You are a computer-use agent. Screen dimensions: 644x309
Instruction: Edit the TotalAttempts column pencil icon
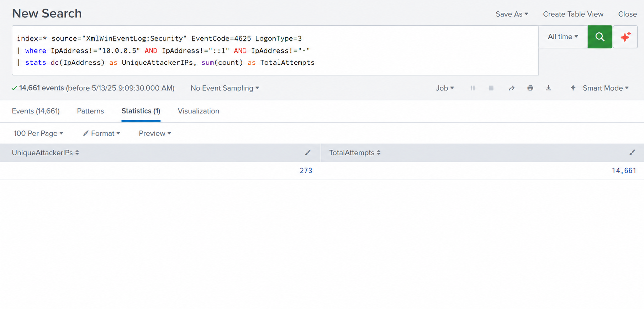click(x=632, y=153)
